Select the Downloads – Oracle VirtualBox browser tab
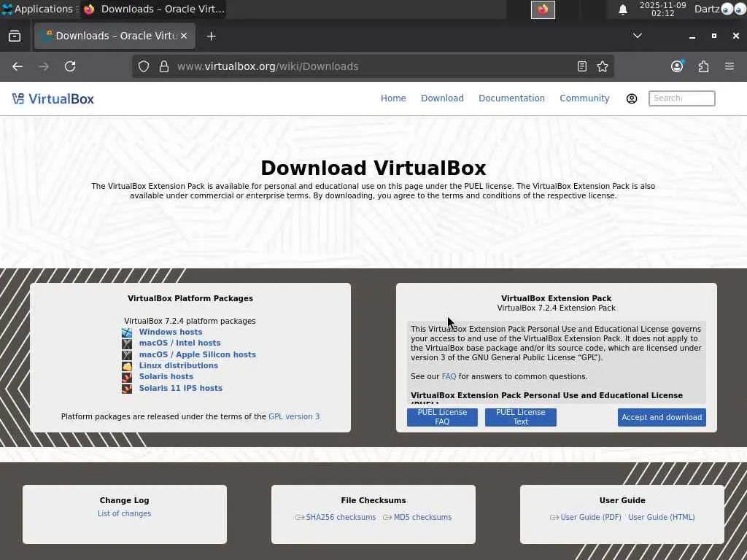 115,36
